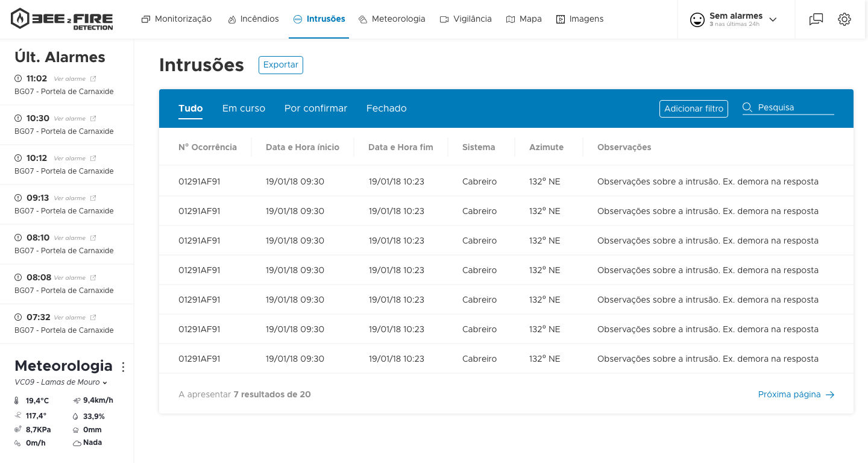Click the Bee2Fire Detection logo
The height and width of the screenshot is (463, 868).
click(x=62, y=19)
